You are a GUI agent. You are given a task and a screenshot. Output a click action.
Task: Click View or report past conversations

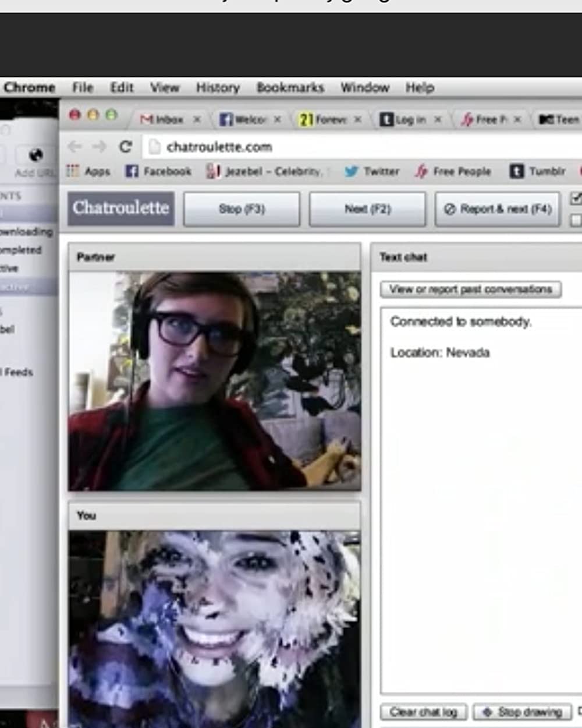(470, 289)
